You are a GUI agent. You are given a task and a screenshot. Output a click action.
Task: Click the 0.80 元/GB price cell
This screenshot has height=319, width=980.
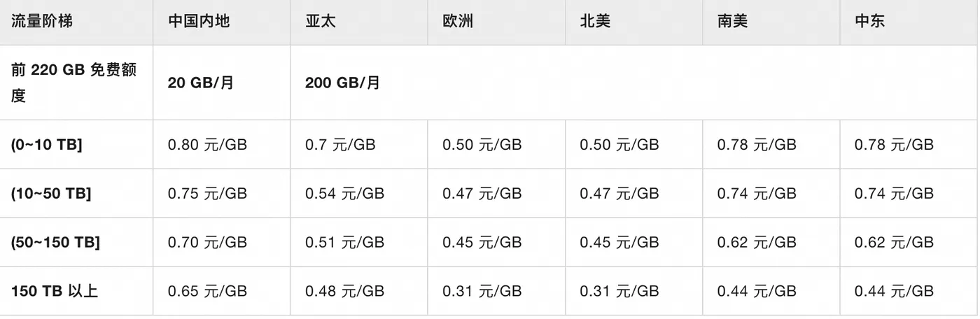pyautogui.click(x=207, y=145)
